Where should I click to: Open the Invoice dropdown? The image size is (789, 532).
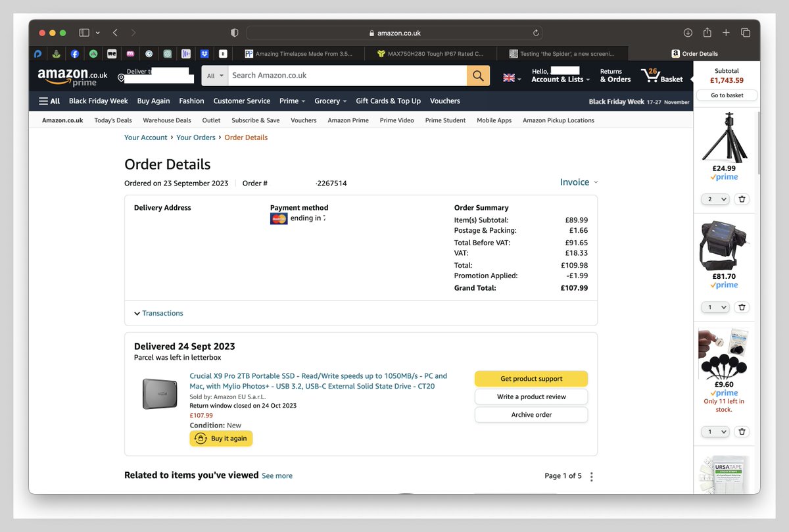pos(579,182)
